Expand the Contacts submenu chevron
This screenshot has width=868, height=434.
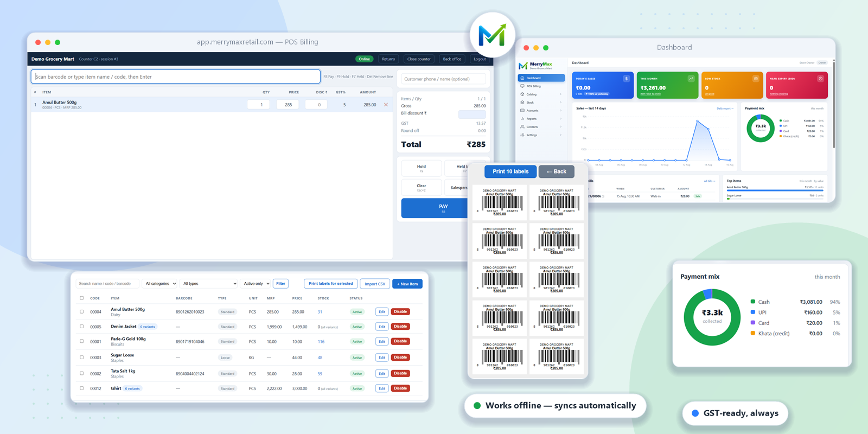(x=561, y=127)
